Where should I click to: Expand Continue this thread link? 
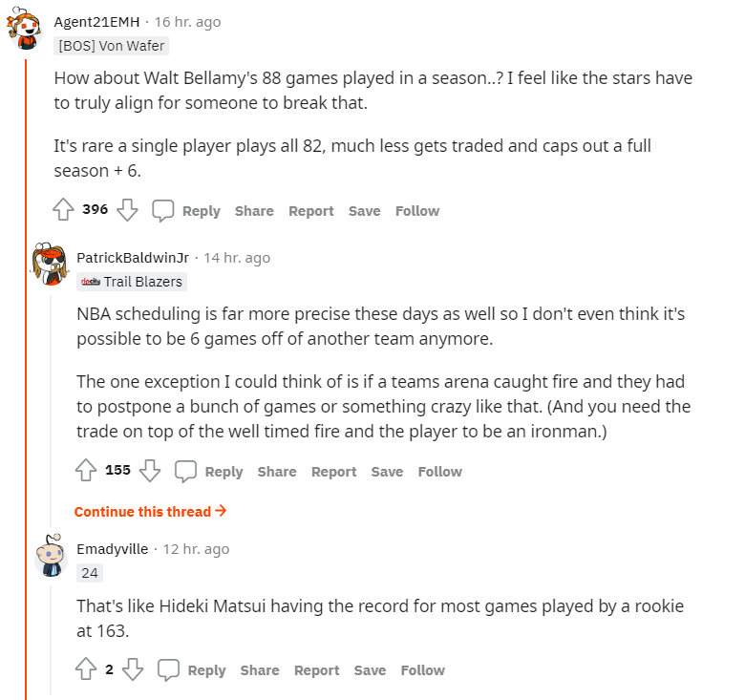click(x=150, y=511)
